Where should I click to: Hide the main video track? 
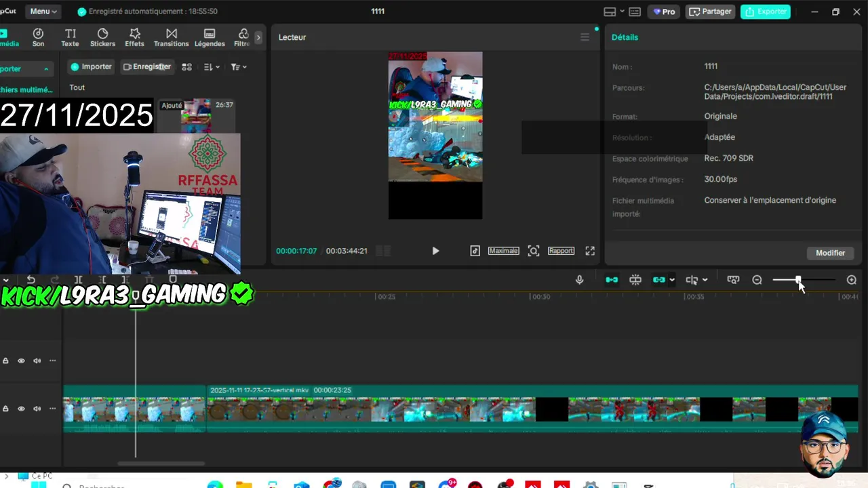click(x=21, y=409)
